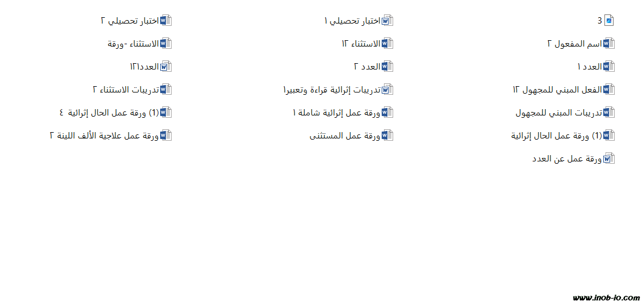This screenshot has height=301, width=644.
Task: Select the Word icon for اختبار تحصيلي ١
Action: (x=387, y=21)
